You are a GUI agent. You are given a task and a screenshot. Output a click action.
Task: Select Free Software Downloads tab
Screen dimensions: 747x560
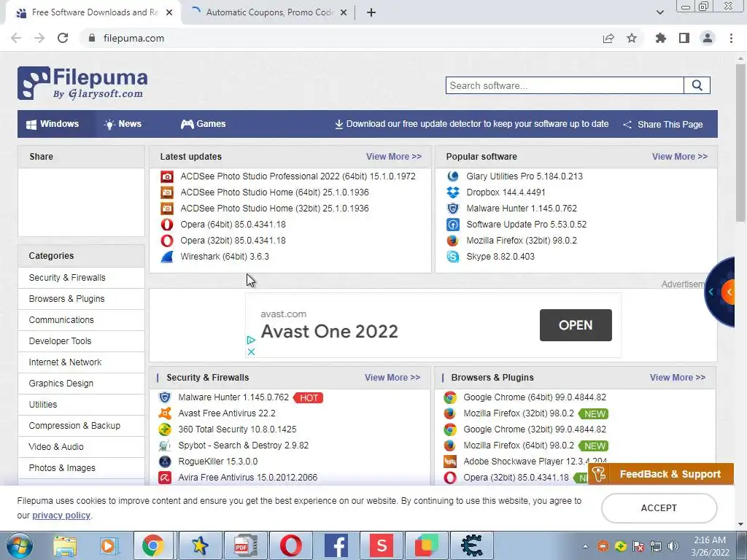click(x=94, y=12)
